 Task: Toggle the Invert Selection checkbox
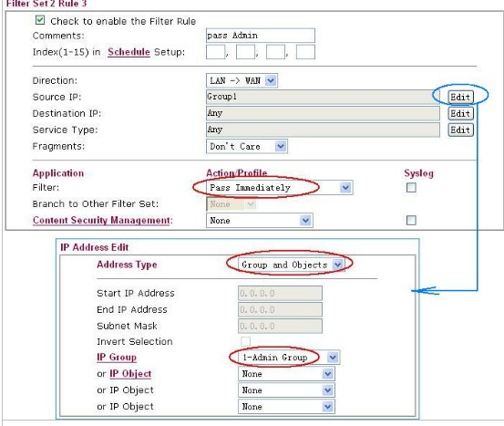[x=245, y=341]
